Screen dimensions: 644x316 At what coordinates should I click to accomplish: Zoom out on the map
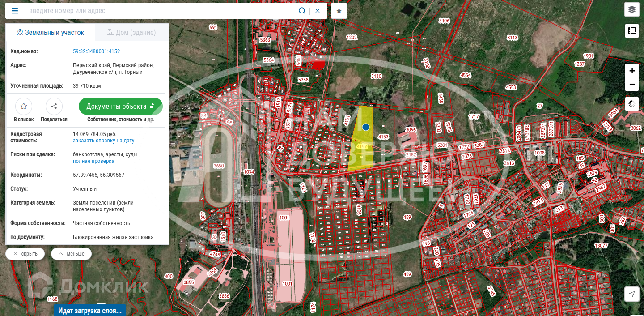click(631, 84)
